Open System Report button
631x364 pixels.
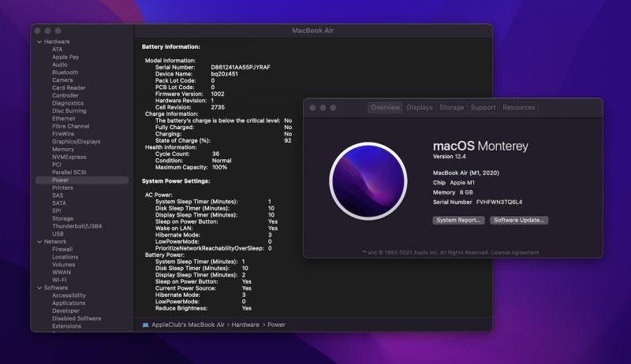(458, 220)
